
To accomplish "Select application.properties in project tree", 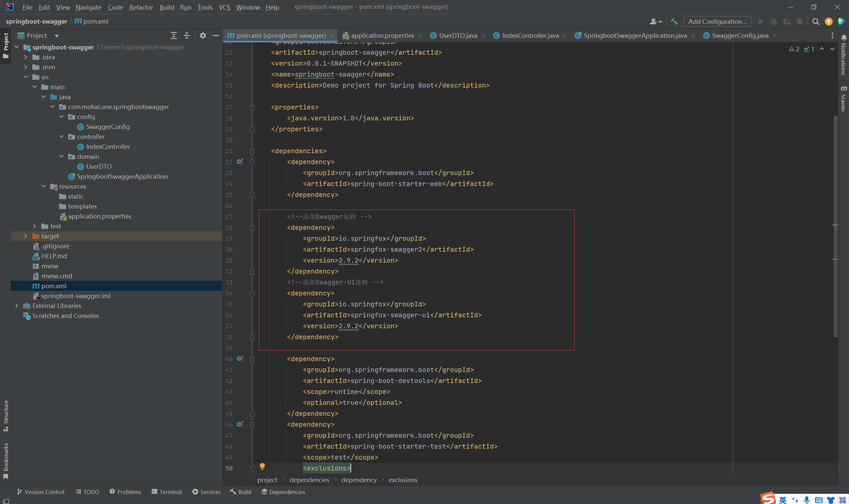I will pyautogui.click(x=99, y=216).
